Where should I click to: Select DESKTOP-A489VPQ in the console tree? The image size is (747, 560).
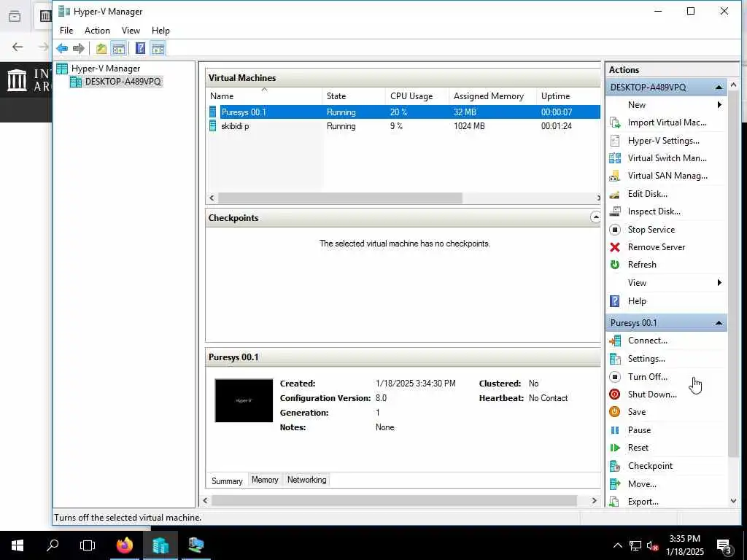point(116,82)
